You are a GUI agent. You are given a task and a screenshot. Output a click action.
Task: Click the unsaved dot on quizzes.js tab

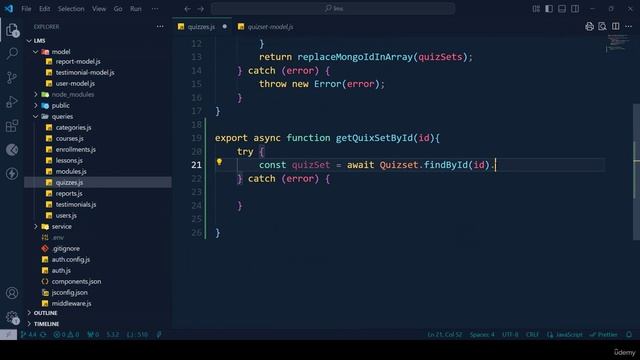point(224,27)
